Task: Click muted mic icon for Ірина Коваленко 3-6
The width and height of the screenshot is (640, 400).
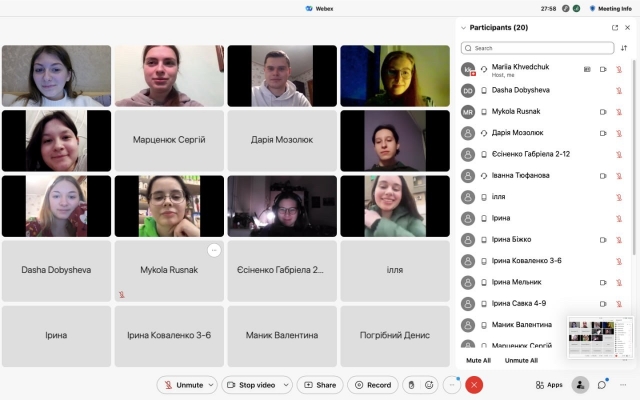Action: pyautogui.click(x=619, y=261)
